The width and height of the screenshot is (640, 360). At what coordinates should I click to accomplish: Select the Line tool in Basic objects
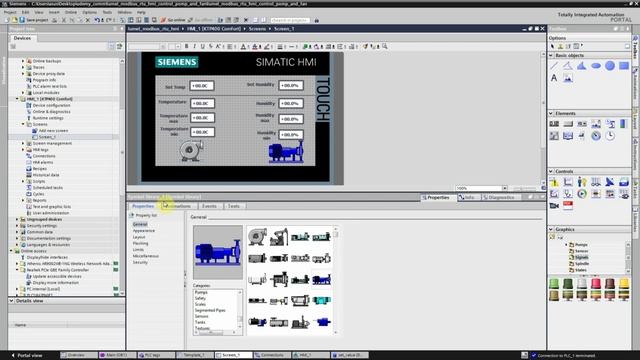point(554,66)
